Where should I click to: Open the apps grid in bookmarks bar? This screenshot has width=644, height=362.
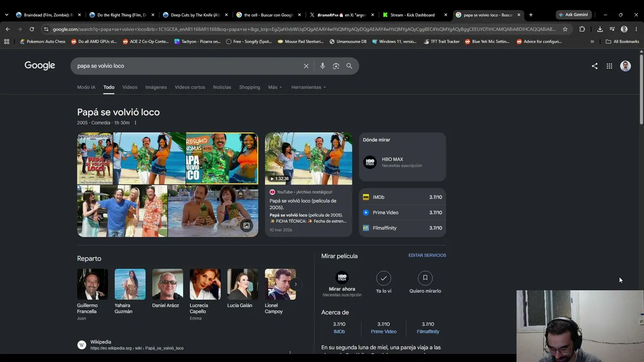tap(7, 42)
